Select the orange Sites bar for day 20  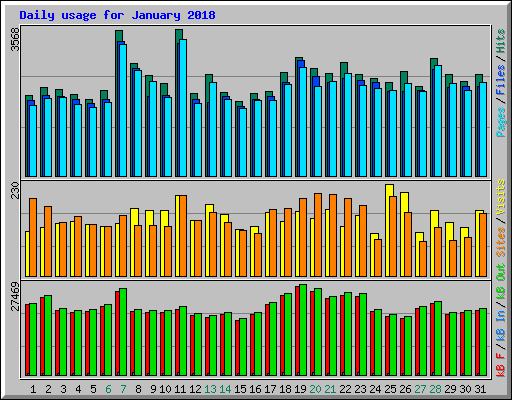(318, 235)
